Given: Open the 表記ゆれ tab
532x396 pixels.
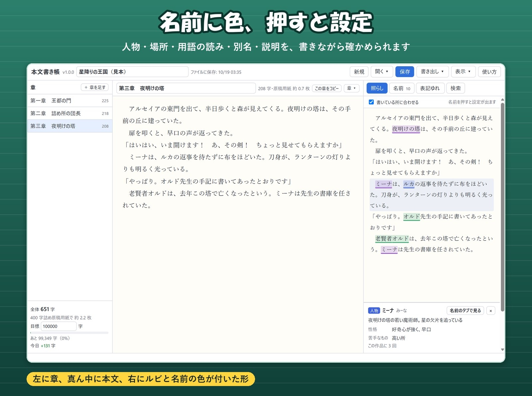Looking at the screenshot, I should pyautogui.click(x=430, y=88).
